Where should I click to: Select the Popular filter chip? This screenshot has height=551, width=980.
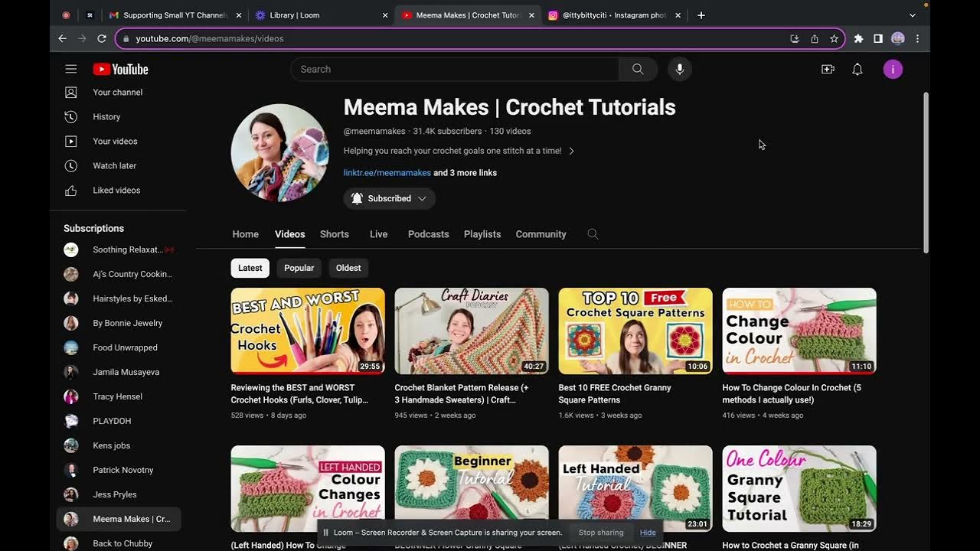pyautogui.click(x=299, y=268)
